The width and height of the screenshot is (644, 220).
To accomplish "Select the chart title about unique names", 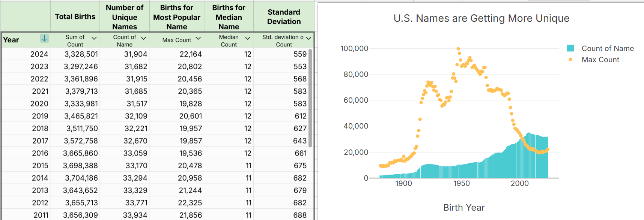I will point(481,18).
